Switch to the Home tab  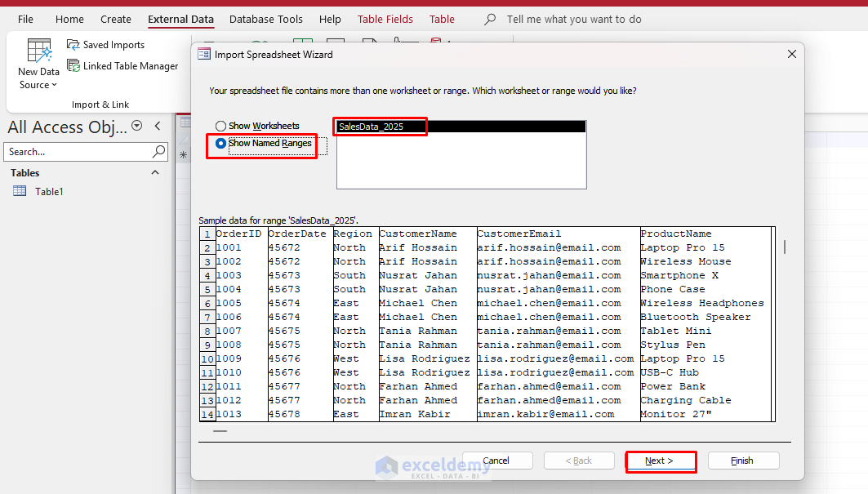[x=69, y=20]
